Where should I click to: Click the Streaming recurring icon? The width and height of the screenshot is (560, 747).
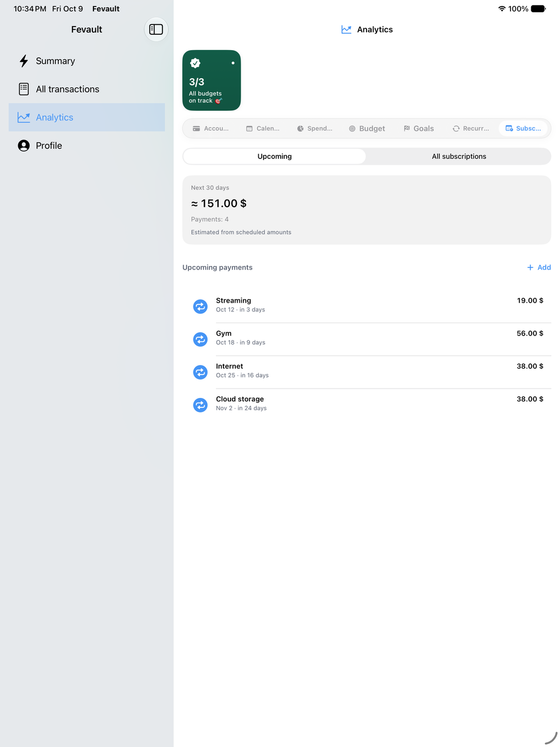point(201,306)
